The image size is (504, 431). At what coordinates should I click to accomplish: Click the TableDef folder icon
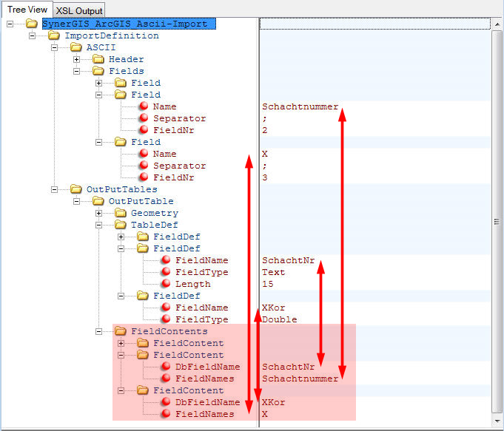121,225
